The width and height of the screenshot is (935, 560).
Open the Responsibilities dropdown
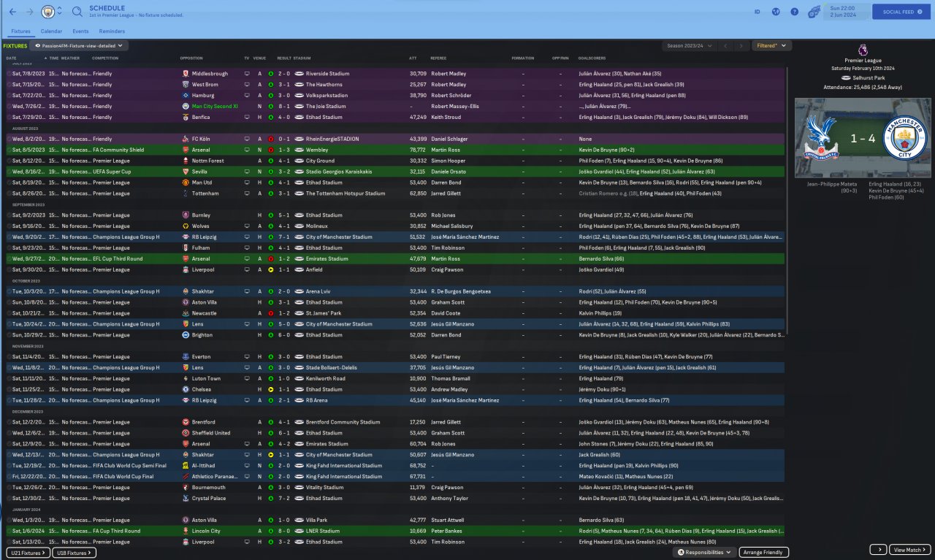click(704, 553)
